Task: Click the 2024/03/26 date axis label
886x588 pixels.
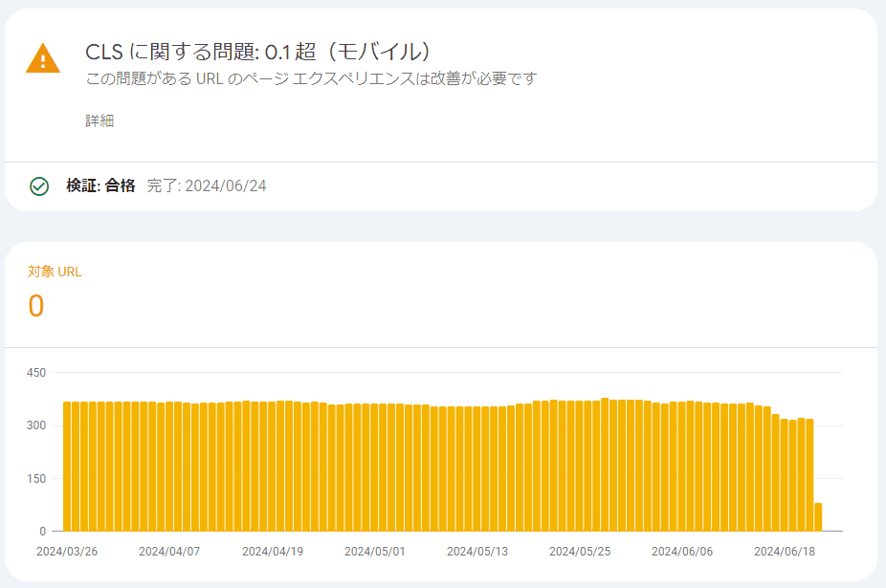Action: (x=67, y=552)
